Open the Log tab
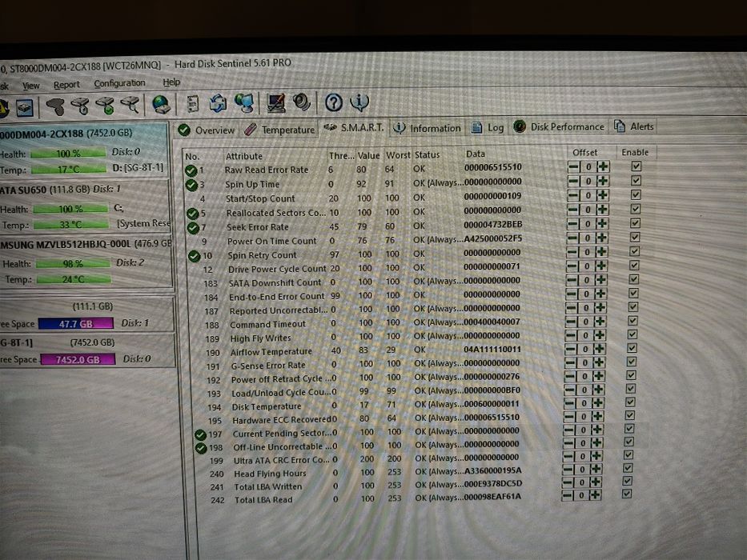747x560 pixels. [487, 127]
